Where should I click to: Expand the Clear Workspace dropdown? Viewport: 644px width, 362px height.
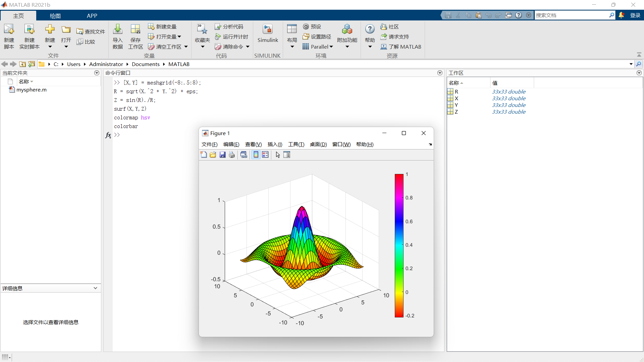coord(186,47)
